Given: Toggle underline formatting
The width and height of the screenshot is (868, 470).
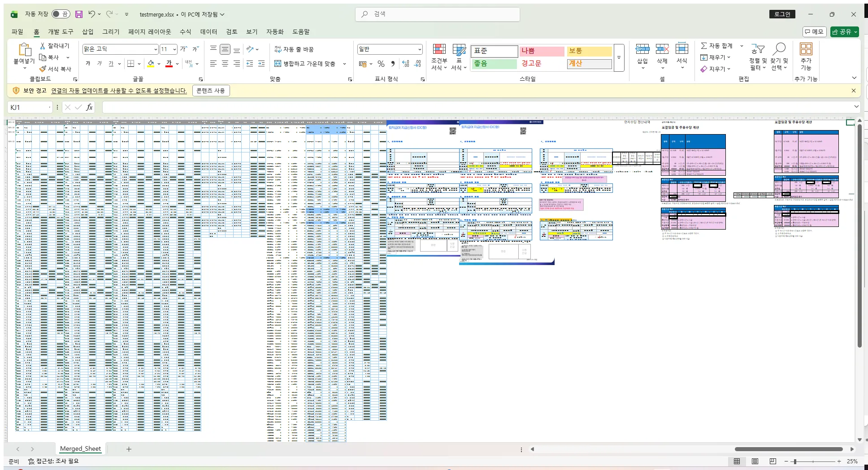Looking at the screenshot, I should click(x=112, y=63).
